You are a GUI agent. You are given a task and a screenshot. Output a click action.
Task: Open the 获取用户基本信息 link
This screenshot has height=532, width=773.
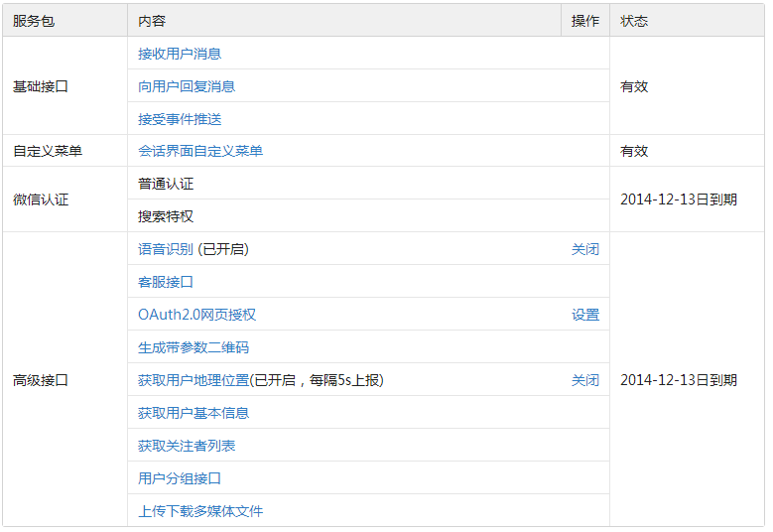click(x=193, y=413)
